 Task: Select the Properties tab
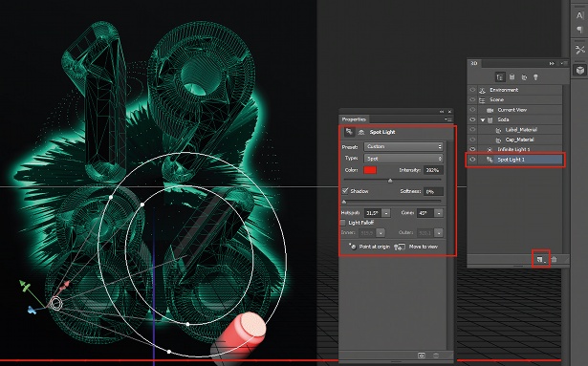(354, 119)
